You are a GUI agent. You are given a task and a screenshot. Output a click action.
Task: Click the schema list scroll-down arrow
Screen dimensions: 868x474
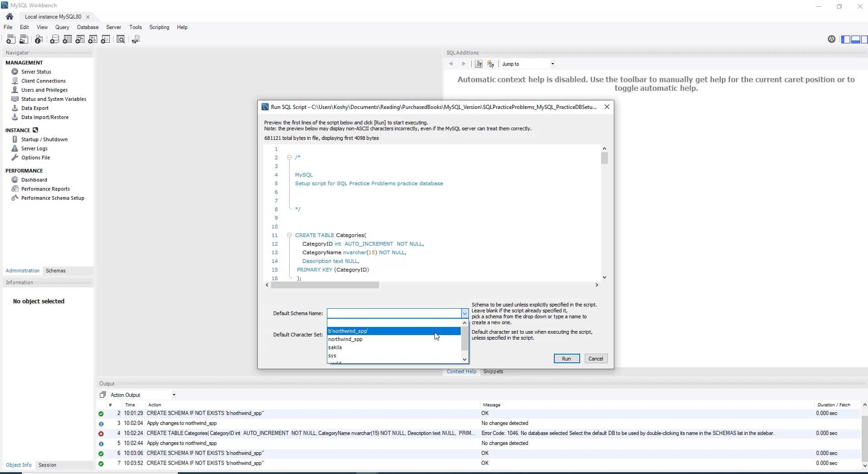pyautogui.click(x=464, y=359)
